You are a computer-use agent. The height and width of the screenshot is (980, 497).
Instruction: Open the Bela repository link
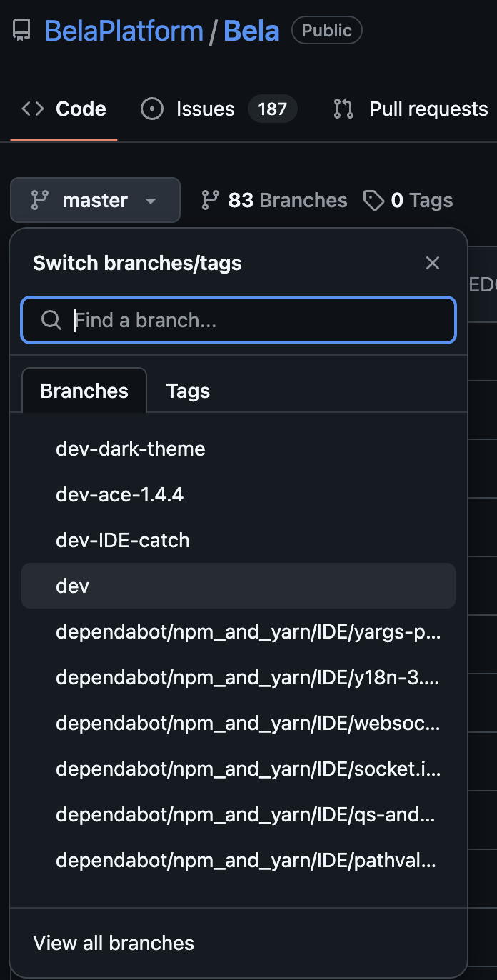pyautogui.click(x=251, y=31)
